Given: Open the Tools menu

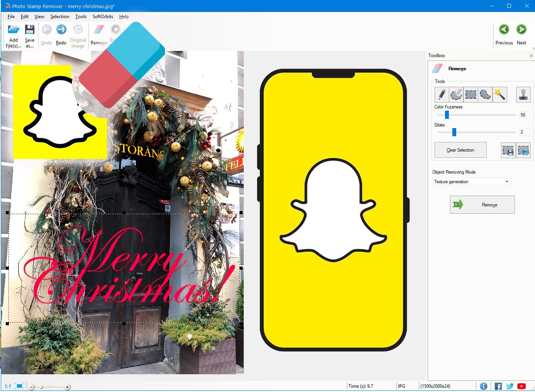Looking at the screenshot, I should coord(81,17).
